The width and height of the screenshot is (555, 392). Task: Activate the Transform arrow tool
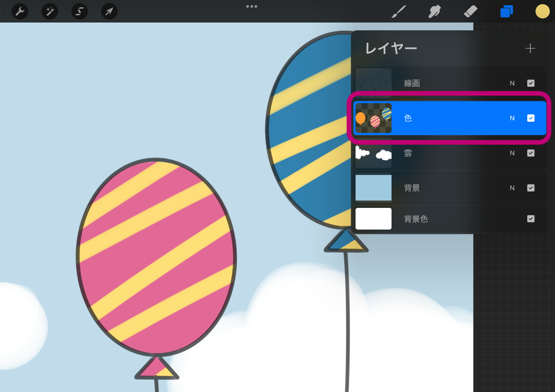pos(109,11)
